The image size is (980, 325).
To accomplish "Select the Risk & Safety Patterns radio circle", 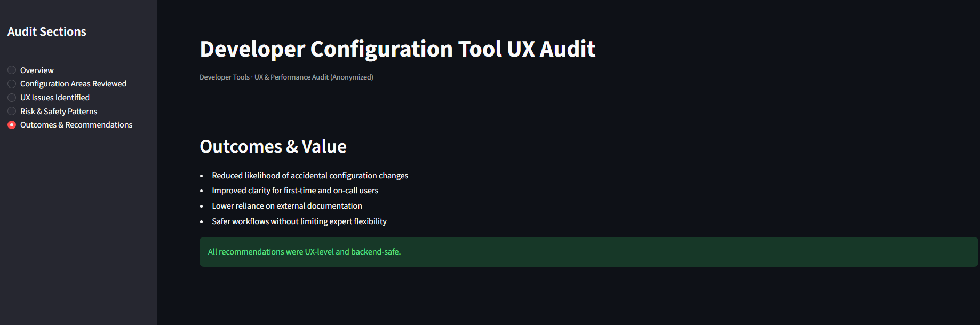I will click(x=12, y=111).
